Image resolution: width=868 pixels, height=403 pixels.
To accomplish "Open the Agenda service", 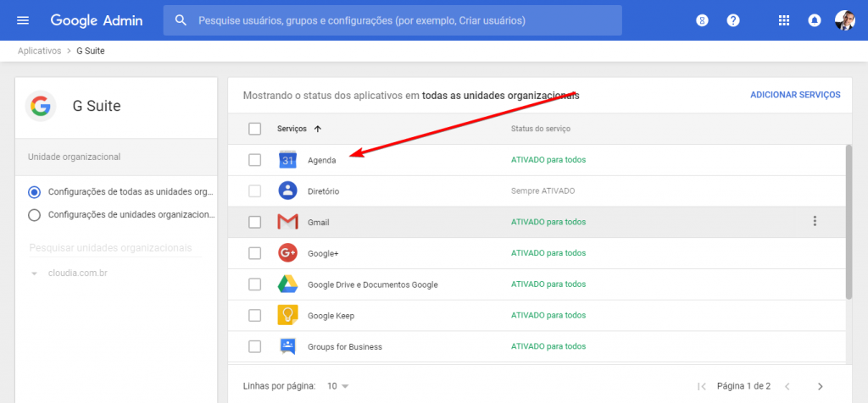I will tap(321, 160).
